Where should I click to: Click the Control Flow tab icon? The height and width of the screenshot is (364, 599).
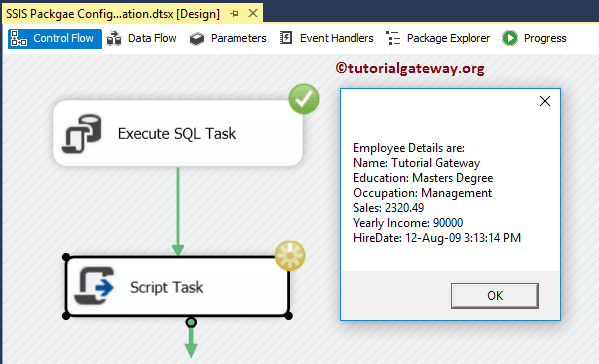(19, 39)
